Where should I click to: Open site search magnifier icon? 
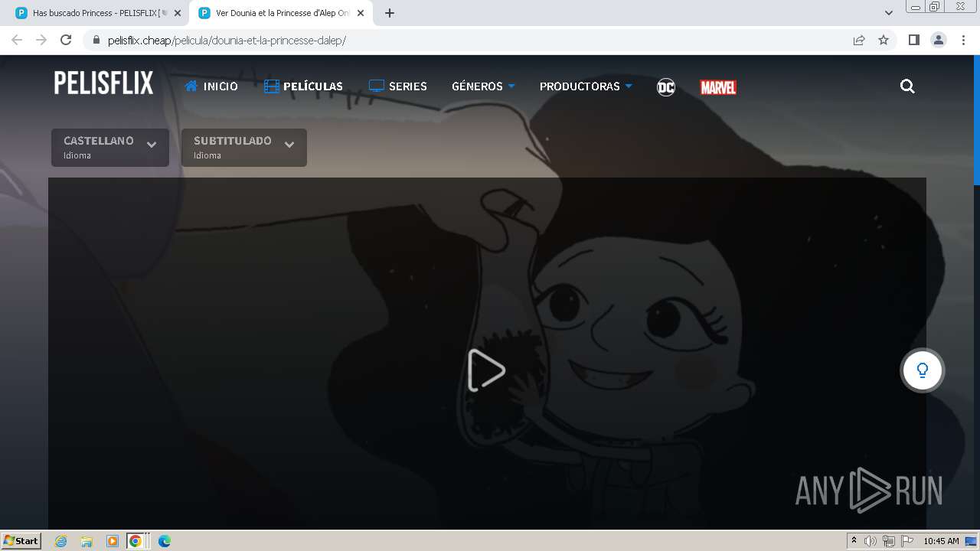point(907,86)
